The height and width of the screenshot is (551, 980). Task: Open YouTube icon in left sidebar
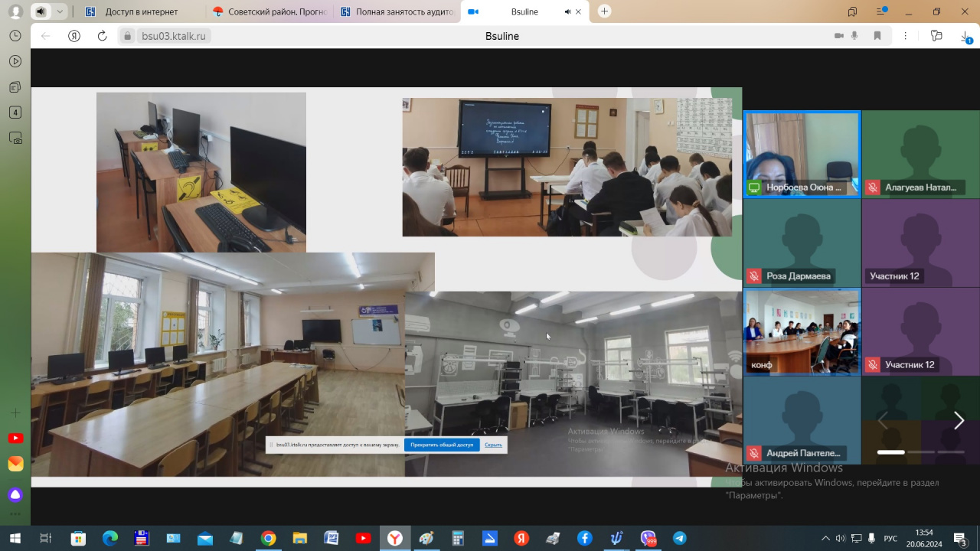click(x=15, y=439)
